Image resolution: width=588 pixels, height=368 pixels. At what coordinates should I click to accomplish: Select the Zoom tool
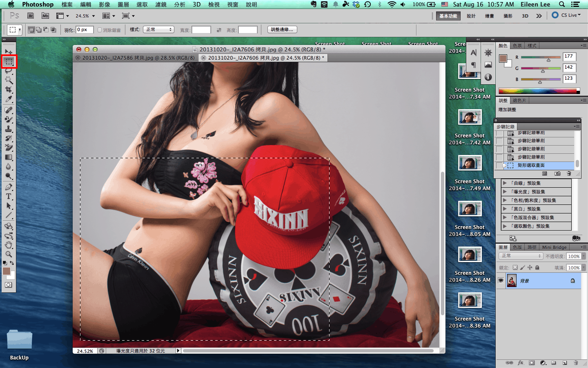pyautogui.click(x=9, y=254)
